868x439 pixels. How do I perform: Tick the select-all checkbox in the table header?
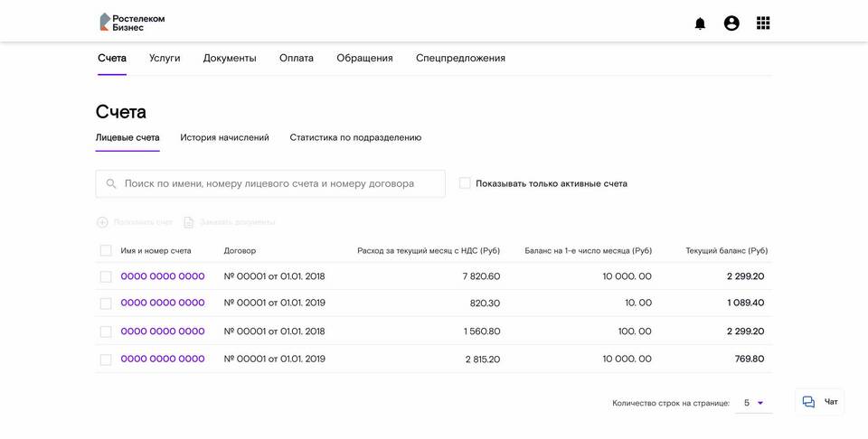click(x=106, y=251)
